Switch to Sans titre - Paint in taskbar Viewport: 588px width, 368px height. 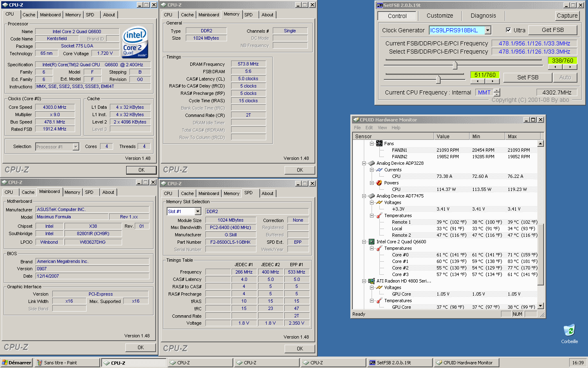click(67, 363)
